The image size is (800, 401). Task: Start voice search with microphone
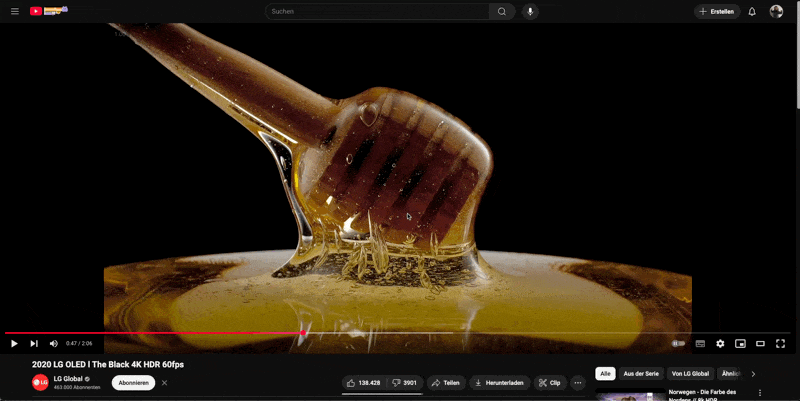530,11
